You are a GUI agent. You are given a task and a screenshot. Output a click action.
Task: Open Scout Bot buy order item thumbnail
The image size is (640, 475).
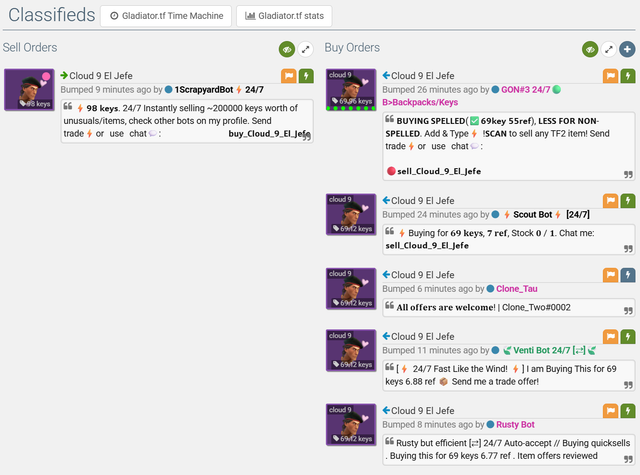click(x=351, y=215)
